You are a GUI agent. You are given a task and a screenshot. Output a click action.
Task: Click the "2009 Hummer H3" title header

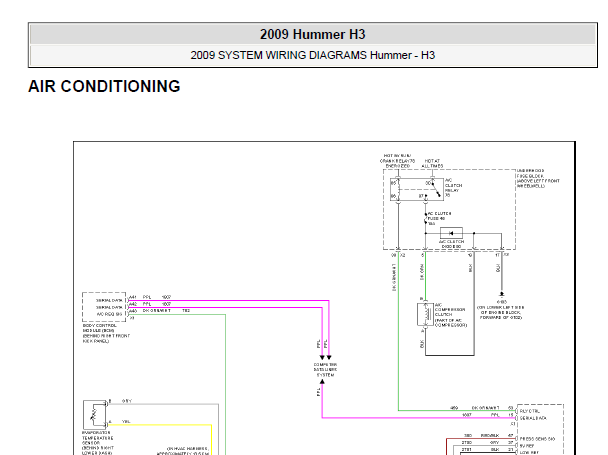pyautogui.click(x=313, y=34)
